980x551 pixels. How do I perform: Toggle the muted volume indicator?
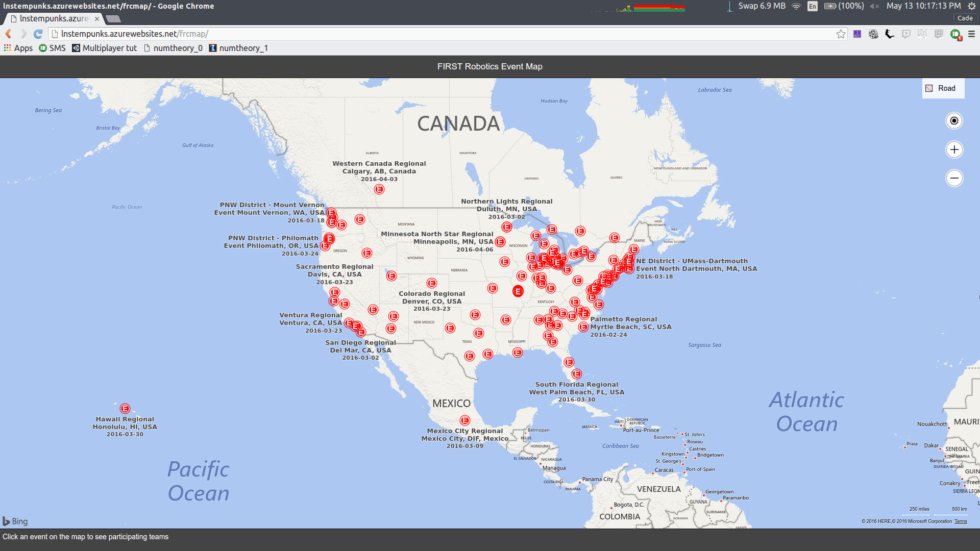[x=874, y=6]
